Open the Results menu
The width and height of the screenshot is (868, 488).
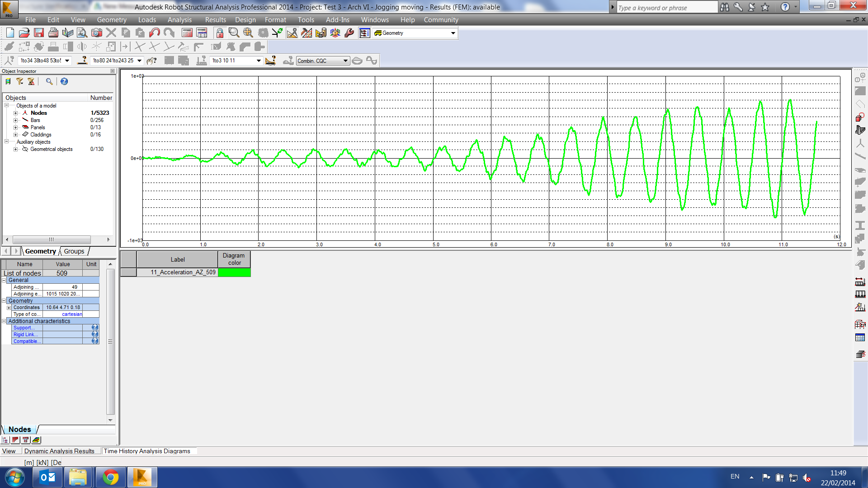tap(215, 20)
